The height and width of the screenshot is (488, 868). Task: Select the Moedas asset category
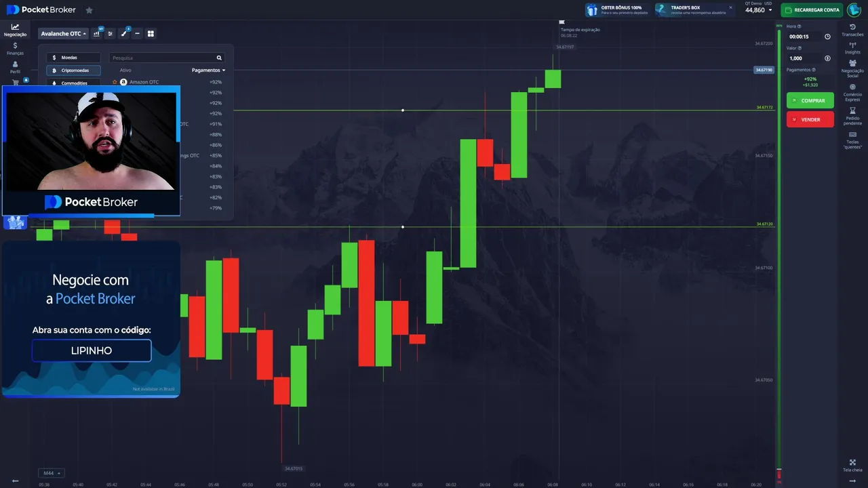coord(73,58)
